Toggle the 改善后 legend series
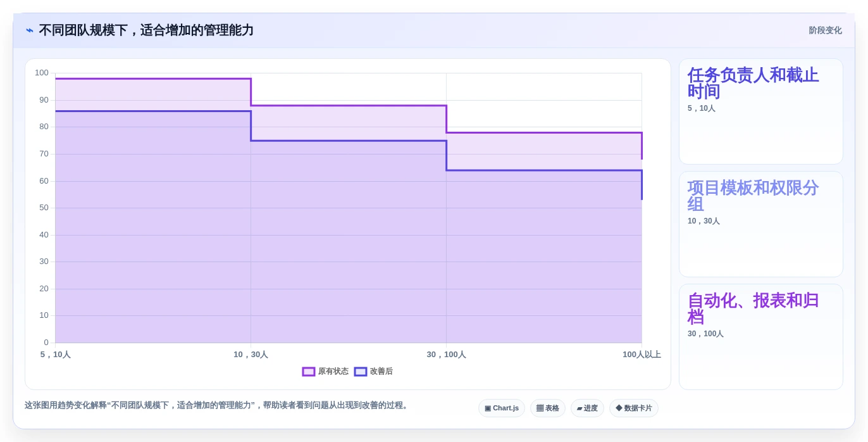Viewport: 868px width, 442px height. point(373,372)
